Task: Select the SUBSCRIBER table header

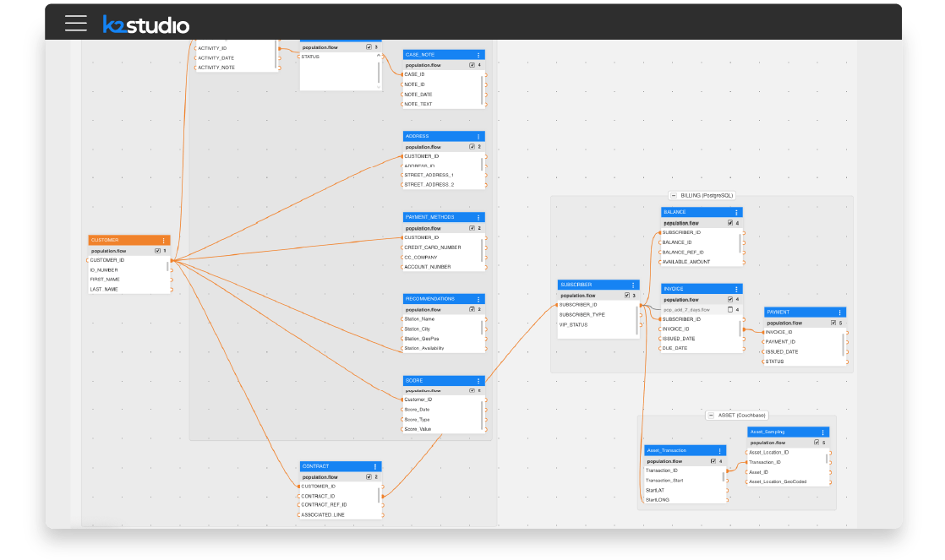Action: point(598,285)
